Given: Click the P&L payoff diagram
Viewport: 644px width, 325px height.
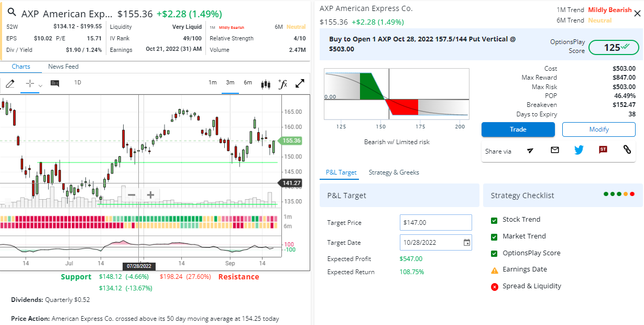Looking at the screenshot, I should pos(396,95).
